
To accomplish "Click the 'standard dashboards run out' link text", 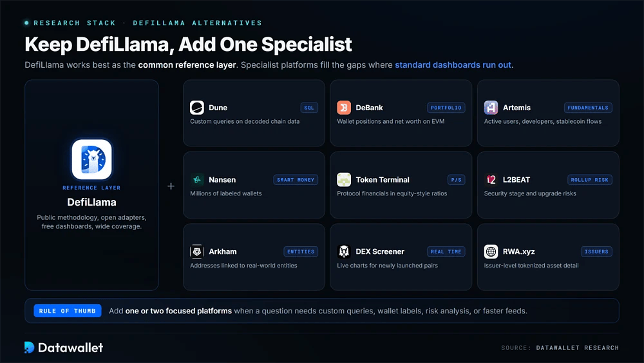I will tap(453, 65).
